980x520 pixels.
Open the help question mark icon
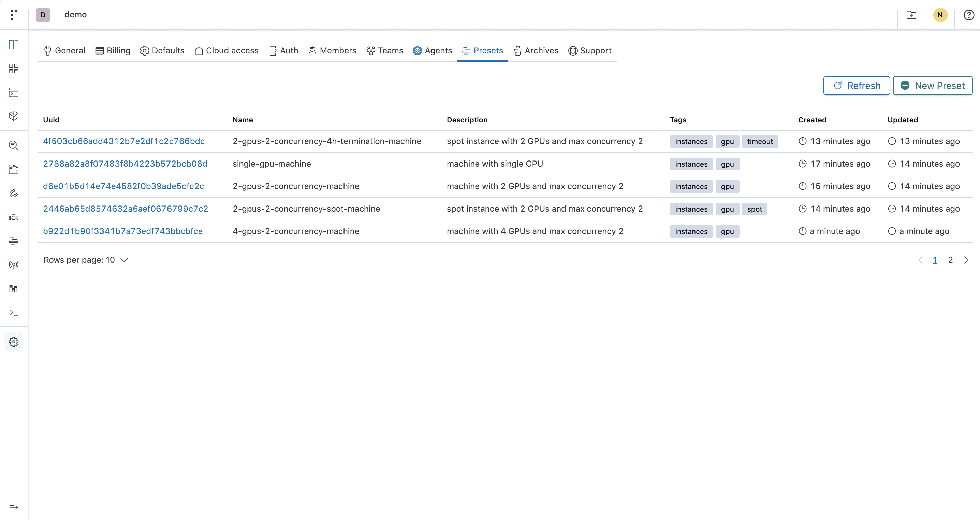(x=968, y=15)
